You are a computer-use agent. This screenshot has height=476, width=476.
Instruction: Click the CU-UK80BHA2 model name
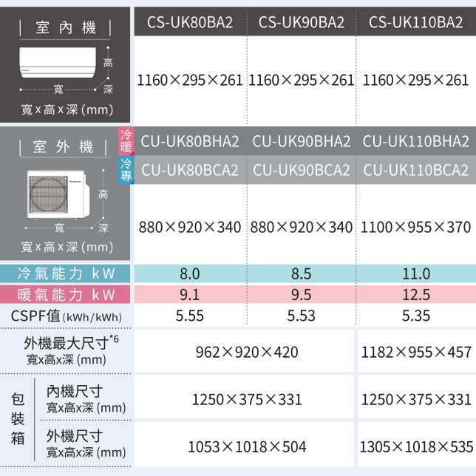click(x=190, y=141)
